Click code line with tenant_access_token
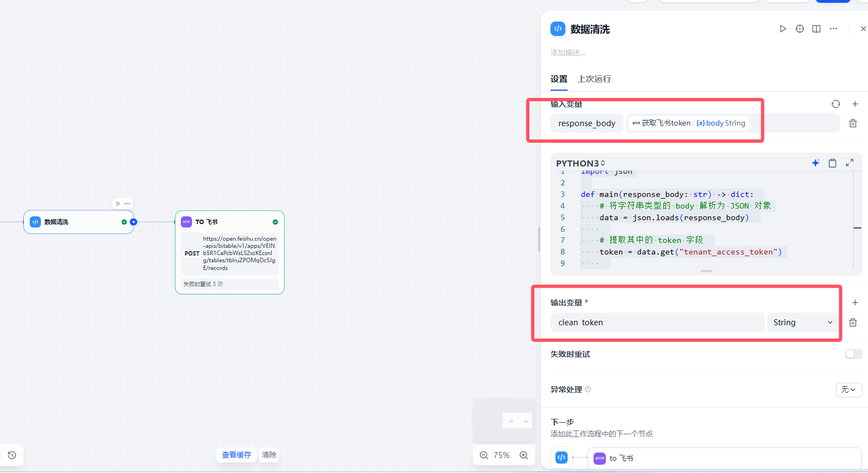 click(690, 252)
